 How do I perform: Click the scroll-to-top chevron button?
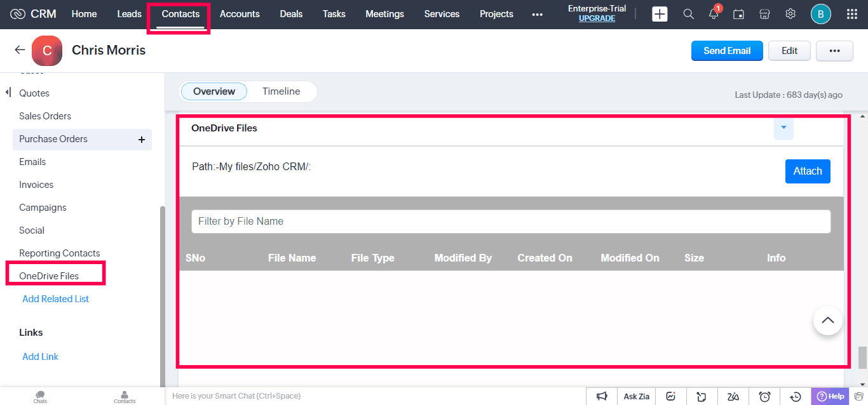click(827, 321)
